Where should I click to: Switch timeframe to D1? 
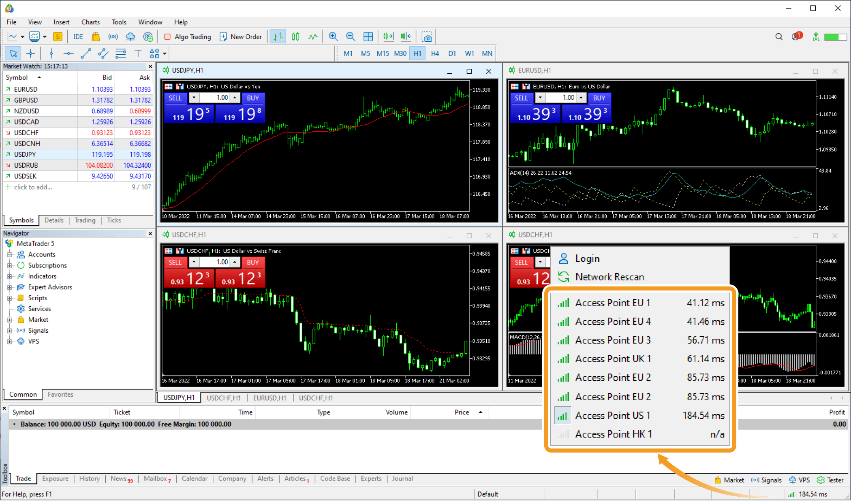pyautogui.click(x=452, y=53)
